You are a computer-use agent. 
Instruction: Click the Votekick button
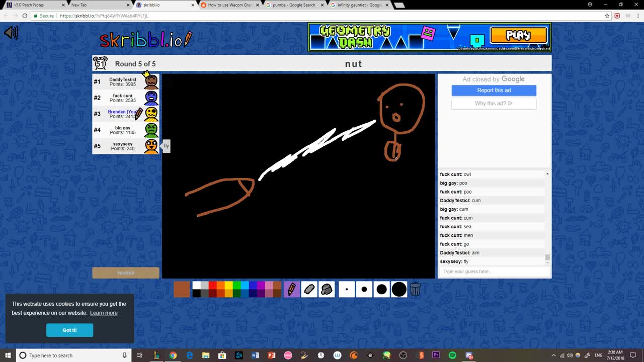126,273
